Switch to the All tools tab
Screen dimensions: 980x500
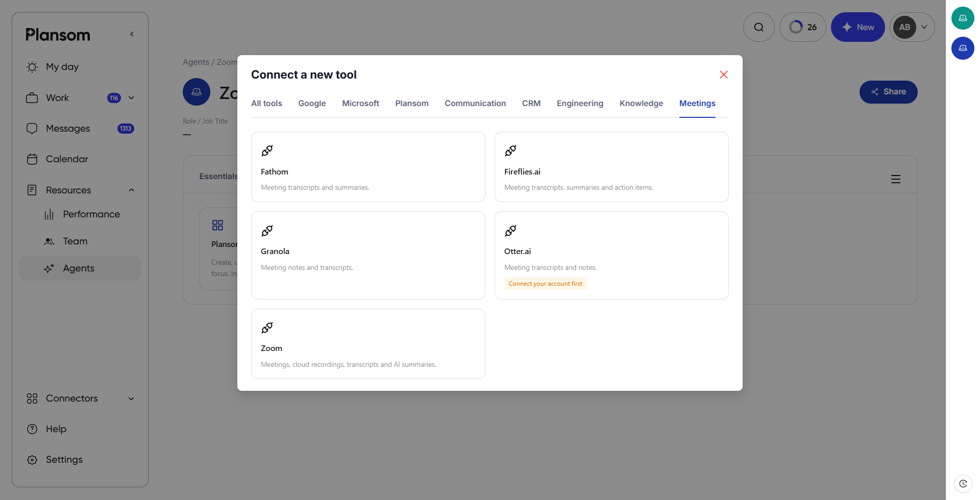click(266, 103)
